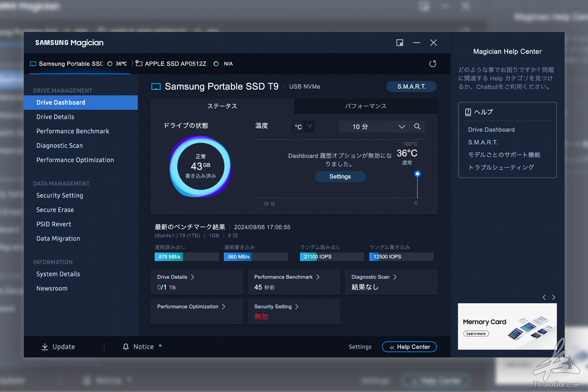Click the monitor icon beside Samsung Portable SSD T9 title

tap(156, 87)
